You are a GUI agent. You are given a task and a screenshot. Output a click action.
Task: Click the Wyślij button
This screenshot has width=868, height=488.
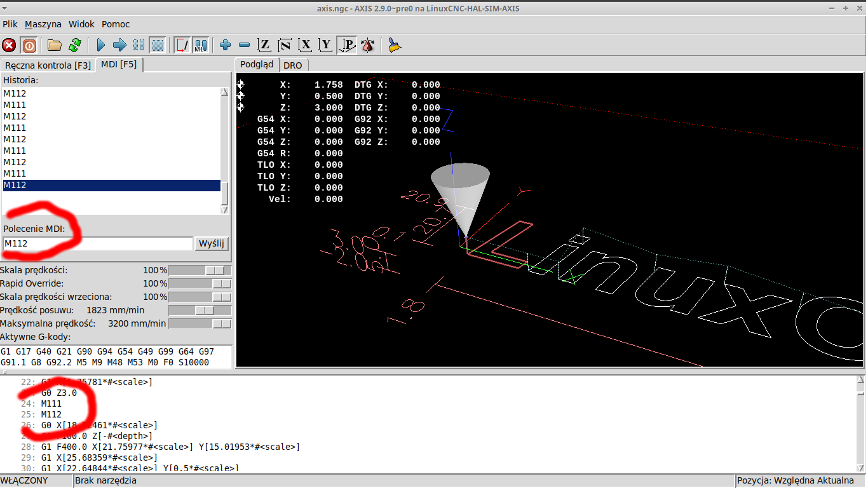(x=212, y=243)
